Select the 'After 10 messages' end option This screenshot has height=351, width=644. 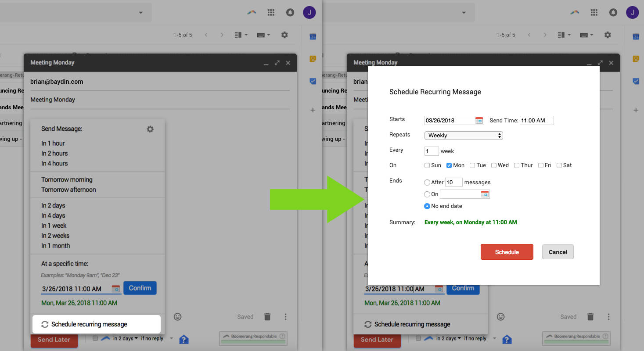click(x=426, y=182)
